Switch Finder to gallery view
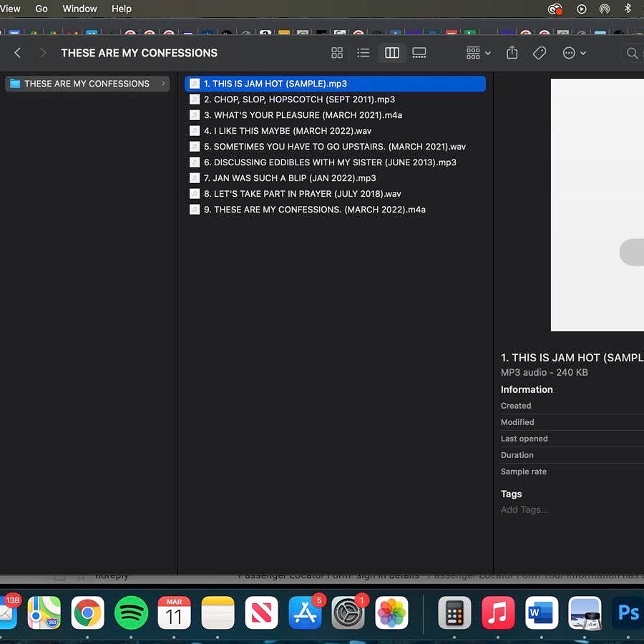 pos(419,53)
